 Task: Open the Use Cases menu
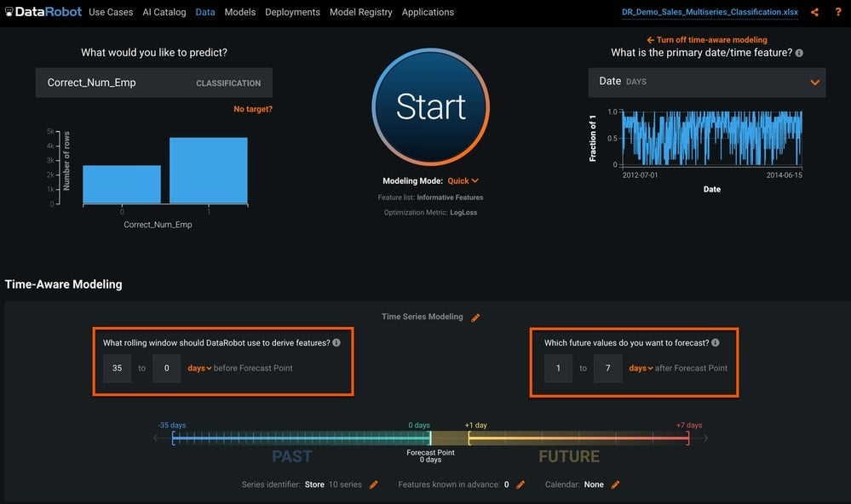(x=111, y=12)
